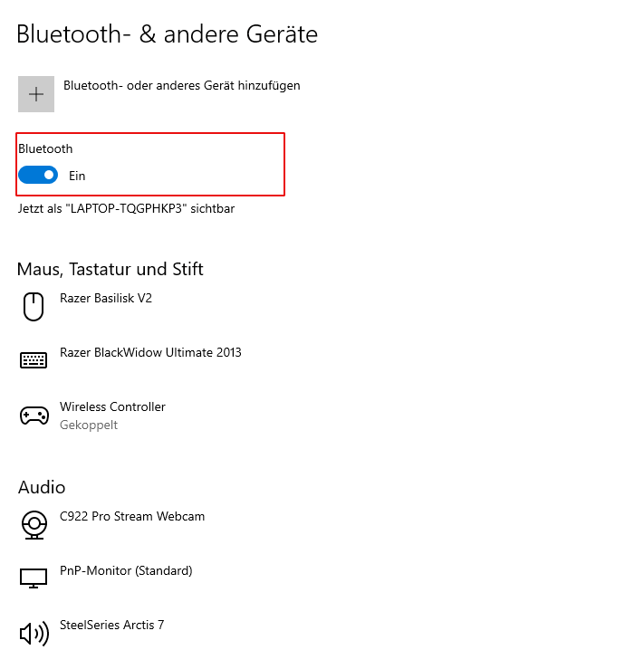The image size is (644, 669).
Task: Click the plus icon to add device
Action: coord(36,94)
